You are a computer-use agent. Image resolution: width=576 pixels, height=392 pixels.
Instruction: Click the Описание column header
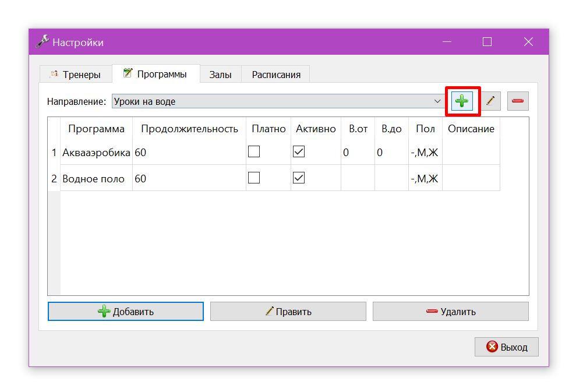471,129
